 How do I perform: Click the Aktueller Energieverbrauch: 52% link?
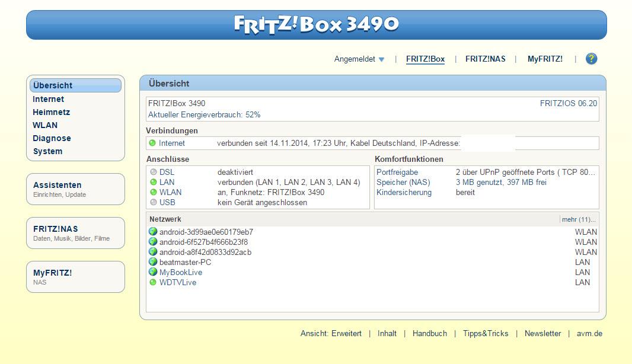[x=204, y=115]
